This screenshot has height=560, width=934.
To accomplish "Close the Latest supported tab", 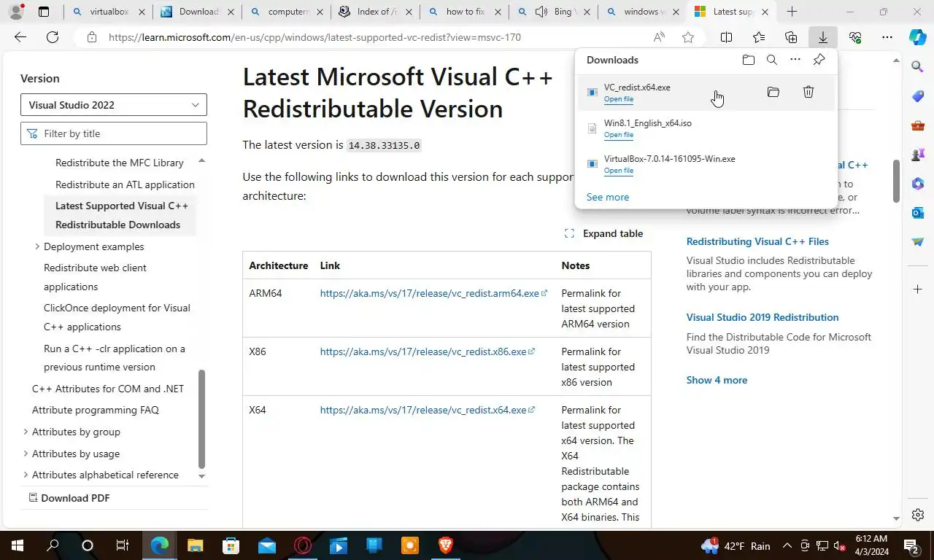I will coord(765,12).
